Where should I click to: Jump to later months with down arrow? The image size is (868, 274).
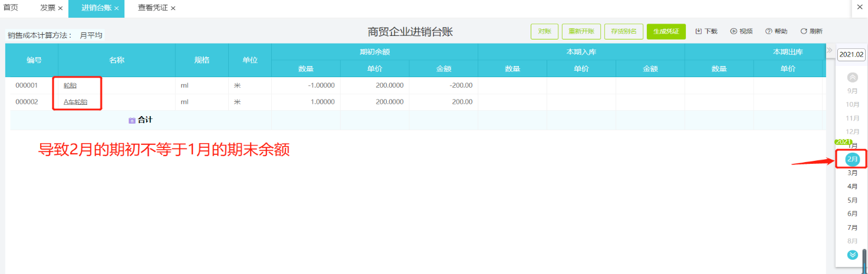(x=852, y=255)
